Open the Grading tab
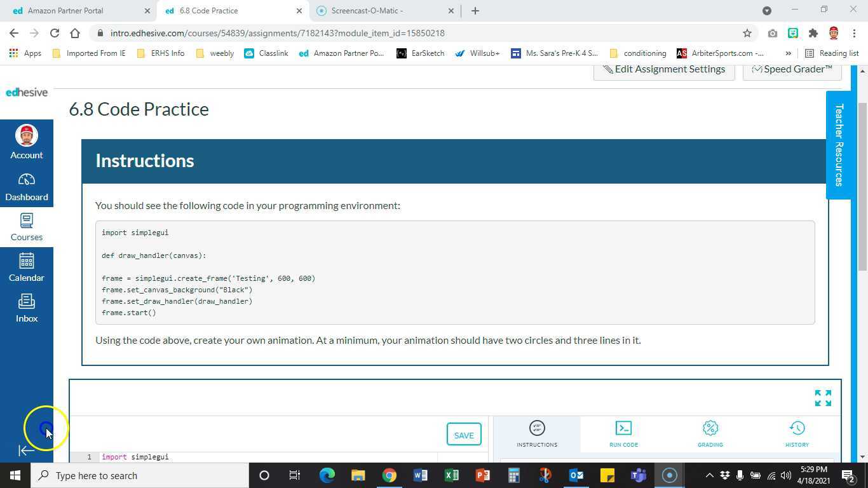The width and height of the screenshot is (868, 488). (x=710, y=435)
